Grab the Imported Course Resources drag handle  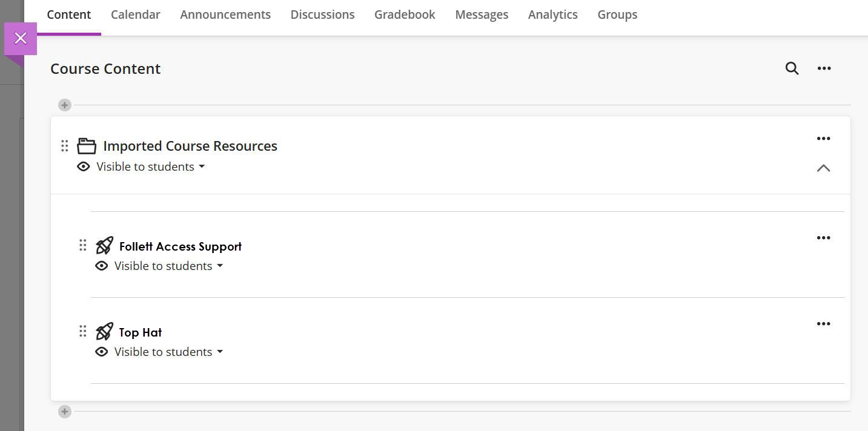pyautogui.click(x=65, y=146)
